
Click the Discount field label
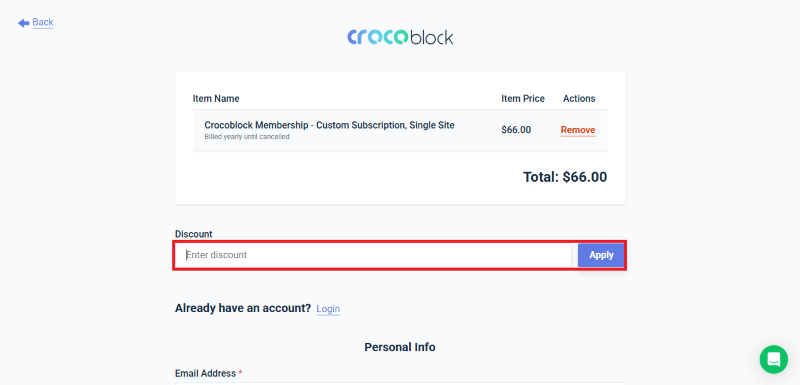point(193,234)
